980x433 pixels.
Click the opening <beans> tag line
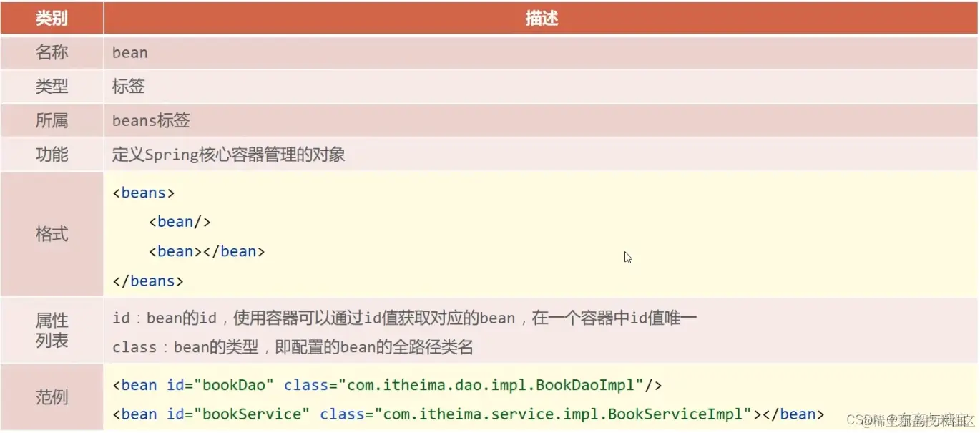click(143, 193)
